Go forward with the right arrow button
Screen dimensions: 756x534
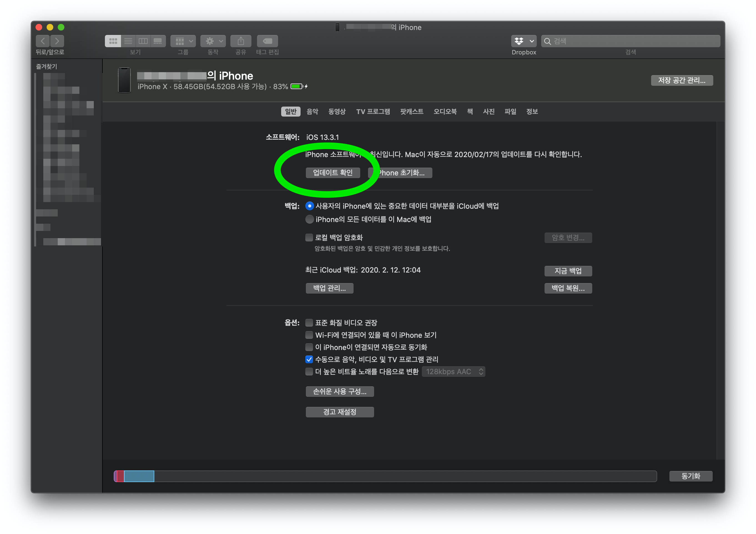point(57,41)
